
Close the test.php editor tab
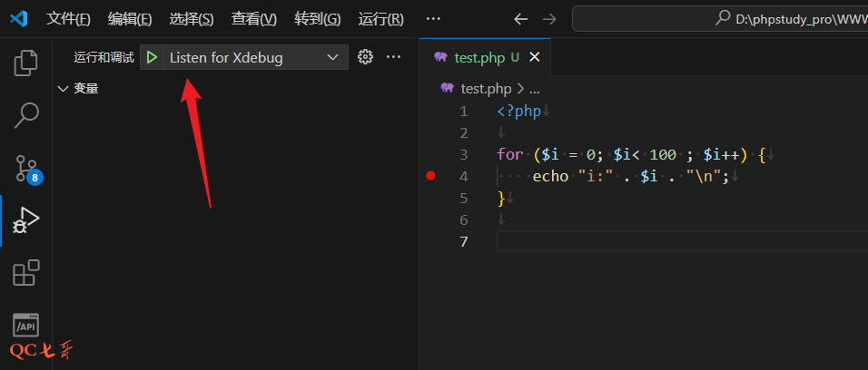coord(534,57)
